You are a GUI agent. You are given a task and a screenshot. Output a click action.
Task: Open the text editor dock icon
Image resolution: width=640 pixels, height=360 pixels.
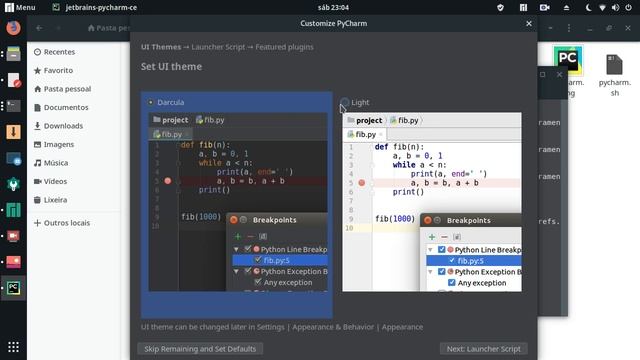[x=13, y=80]
